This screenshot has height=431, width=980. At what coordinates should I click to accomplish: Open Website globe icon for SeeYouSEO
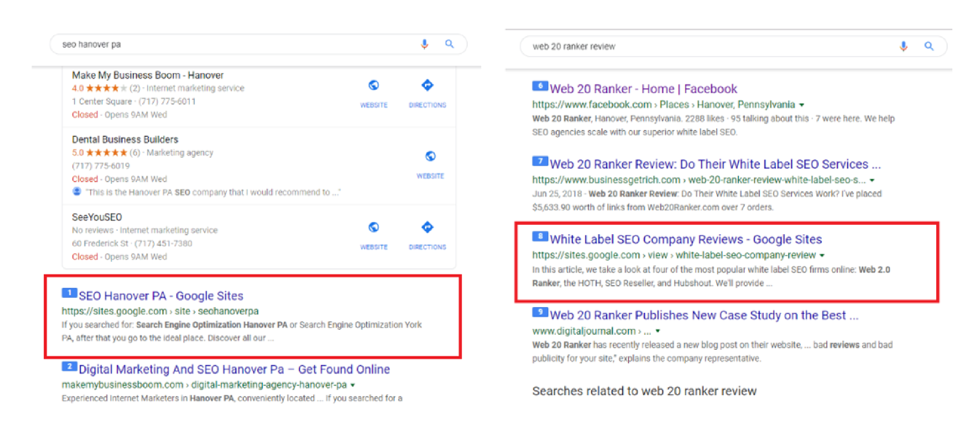coord(374,227)
